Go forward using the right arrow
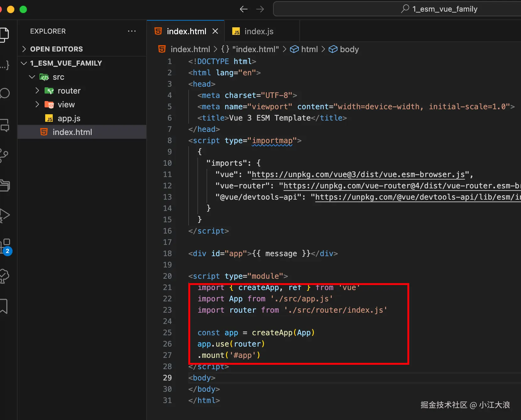This screenshot has width=521, height=420. pyautogui.click(x=260, y=9)
